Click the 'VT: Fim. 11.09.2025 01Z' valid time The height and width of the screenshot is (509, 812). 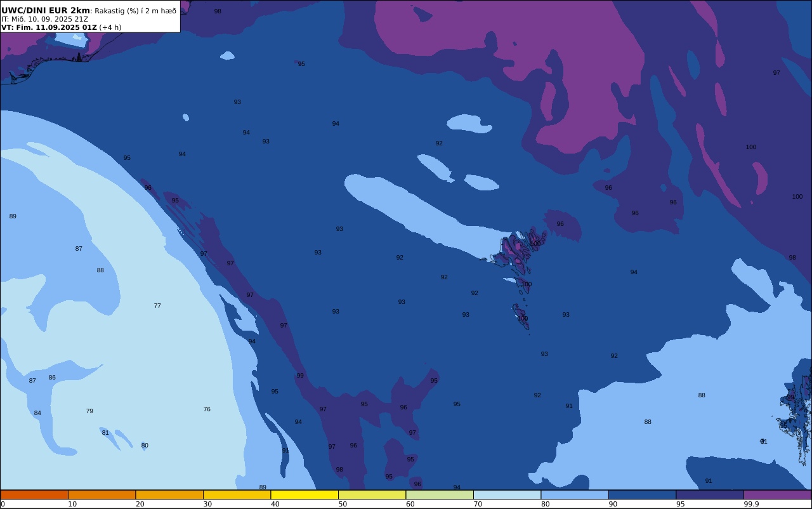tap(49, 27)
